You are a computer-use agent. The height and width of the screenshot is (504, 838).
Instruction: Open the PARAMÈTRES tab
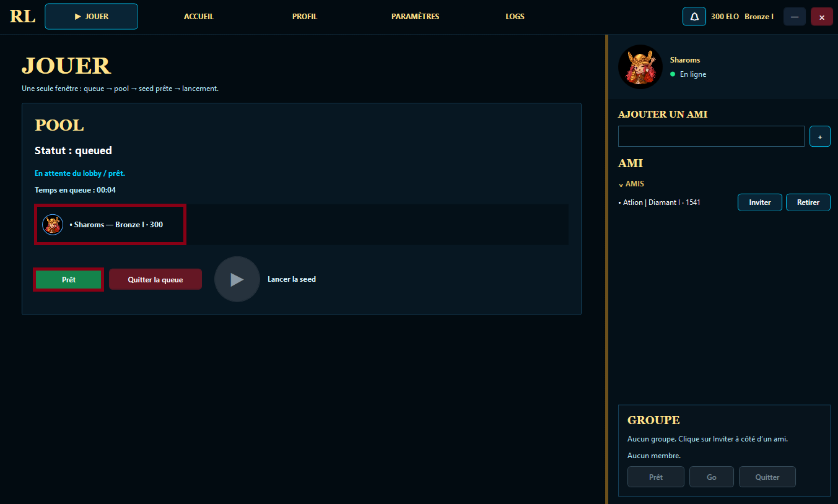tap(415, 17)
